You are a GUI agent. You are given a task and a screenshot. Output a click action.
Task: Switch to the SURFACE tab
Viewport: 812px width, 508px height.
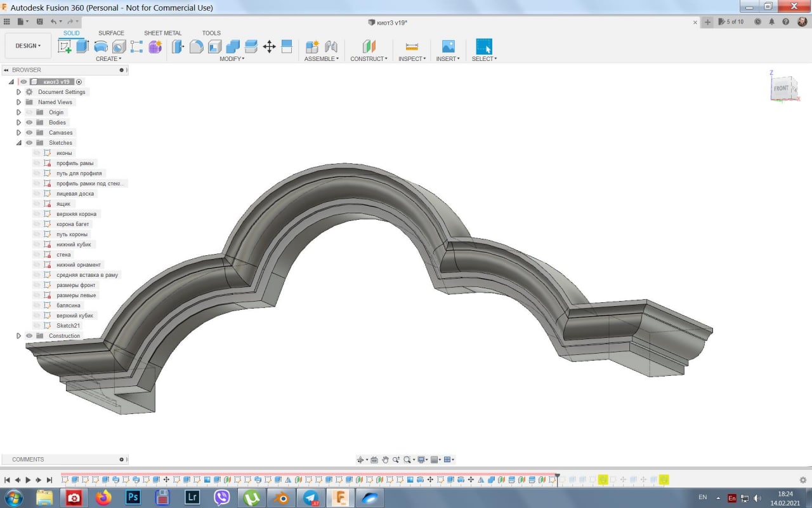(x=111, y=33)
